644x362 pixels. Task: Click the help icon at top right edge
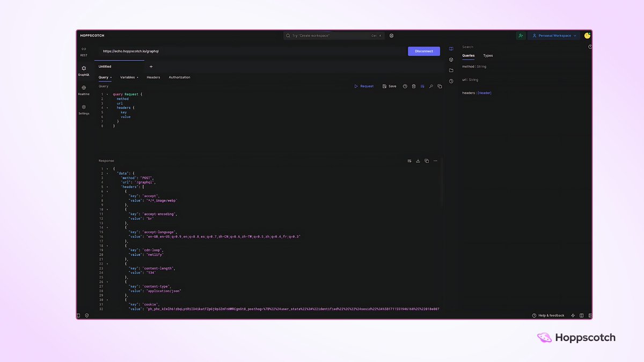[590, 47]
